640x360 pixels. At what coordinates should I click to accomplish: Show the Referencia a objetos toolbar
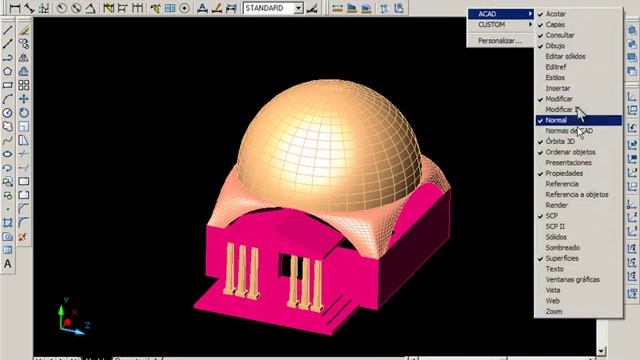point(578,194)
